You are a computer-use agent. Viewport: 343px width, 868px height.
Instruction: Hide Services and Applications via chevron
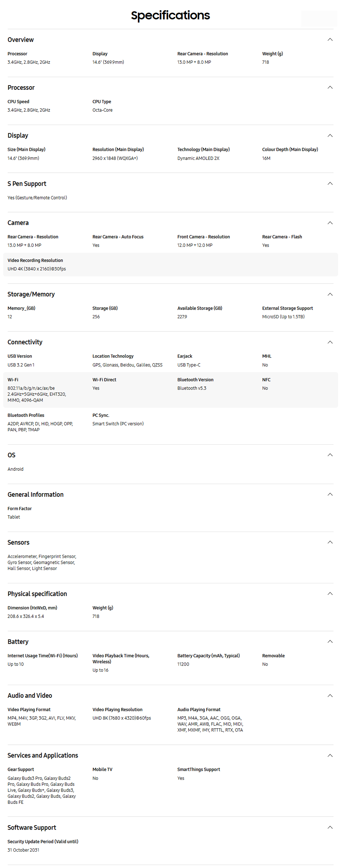(330, 756)
